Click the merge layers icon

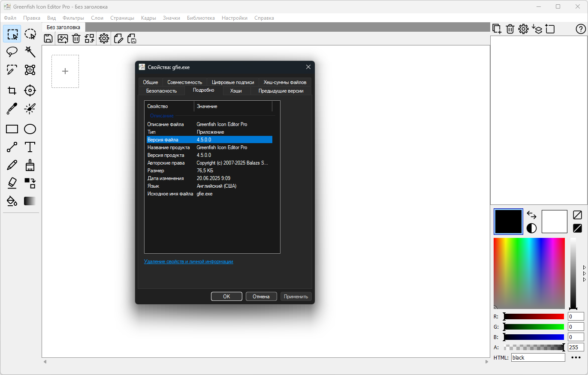click(x=537, y=29)
